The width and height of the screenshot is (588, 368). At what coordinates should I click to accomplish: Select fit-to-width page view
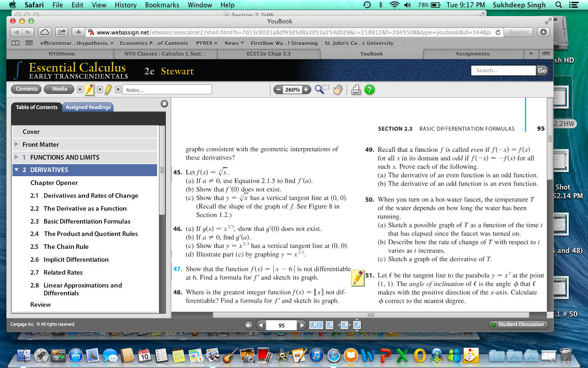coord(344,325)
